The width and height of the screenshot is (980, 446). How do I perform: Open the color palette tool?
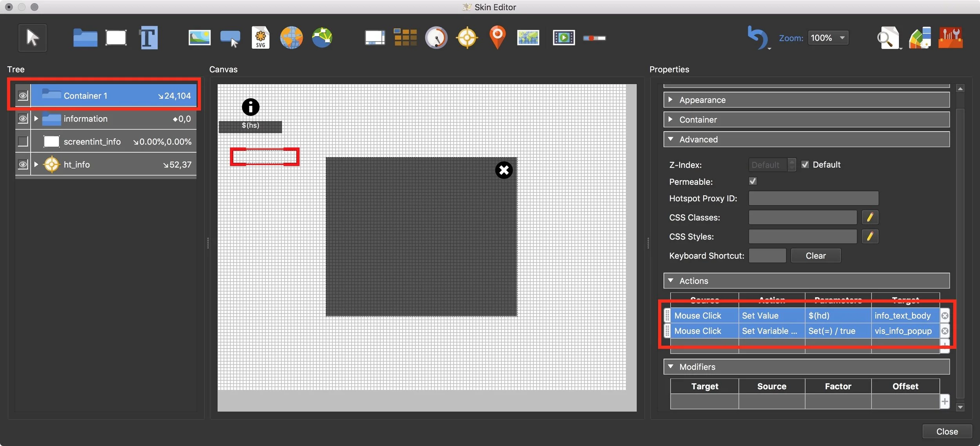[920, 38]
